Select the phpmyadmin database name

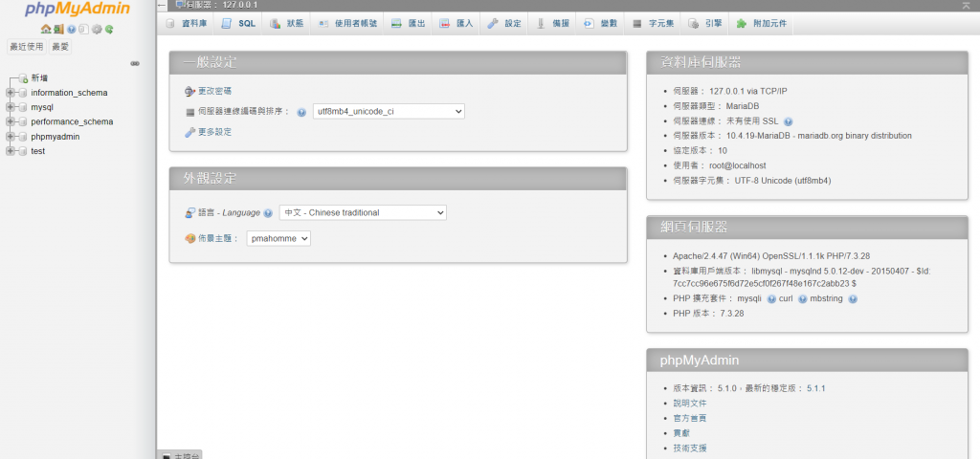[x=55, y=137]
